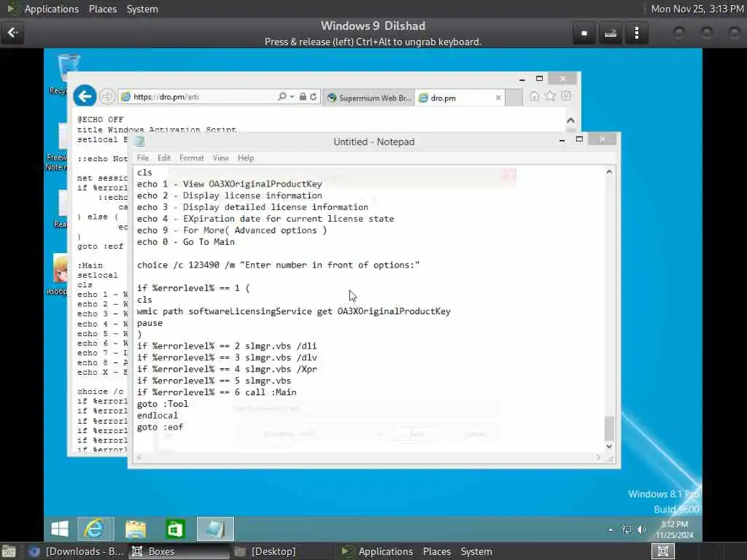This screenshot has height=560, width=747.
Task: Open Notepad File menu
Action: pos(142,158)
